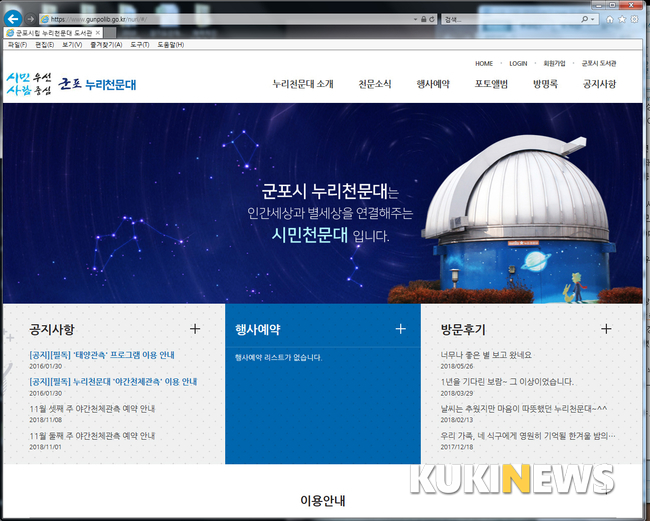Click the 군포 누리천문대 site logo
The height and width of the screenshot is (521, 650).
coord(97,84)
